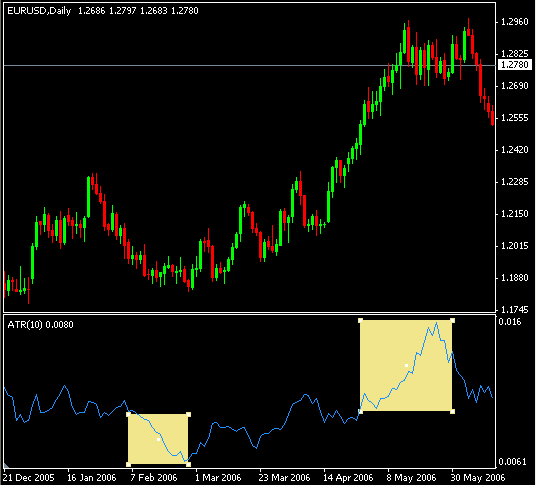Click the 1.2960 price scale label
This screenshot has width=537, height=485.
pyautogui.click(x=514, y=22)
